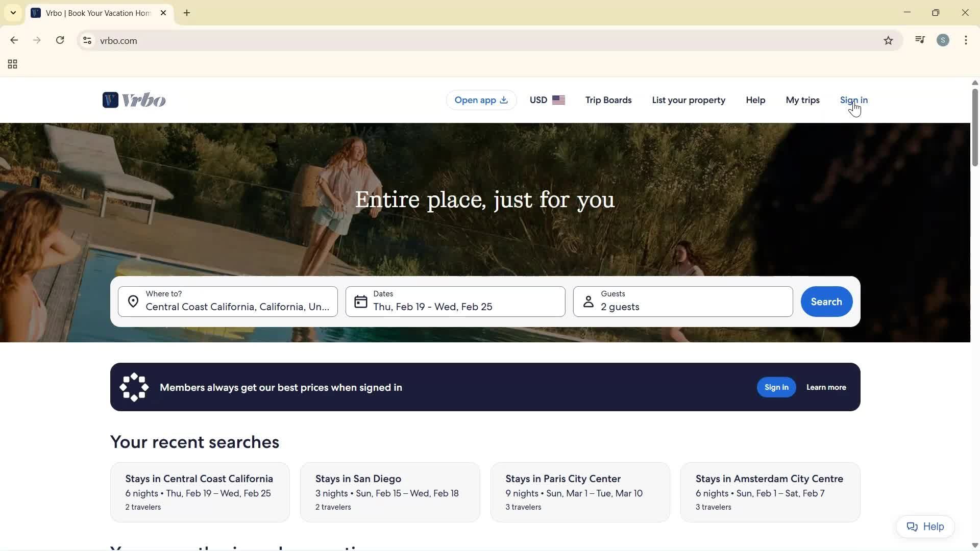
Task: Open the Stays in San Diego recent search
Action: 389,491
